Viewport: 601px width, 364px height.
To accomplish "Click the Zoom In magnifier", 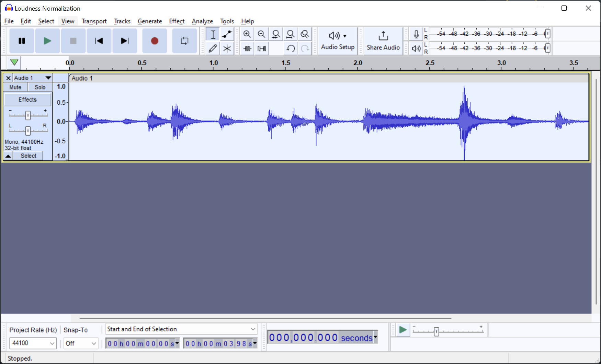I will click(247, 34).
